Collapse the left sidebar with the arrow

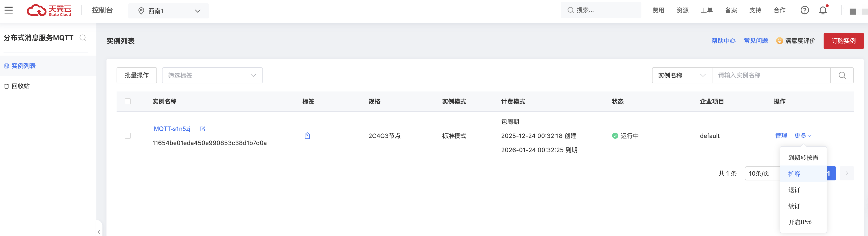point(99,232)
